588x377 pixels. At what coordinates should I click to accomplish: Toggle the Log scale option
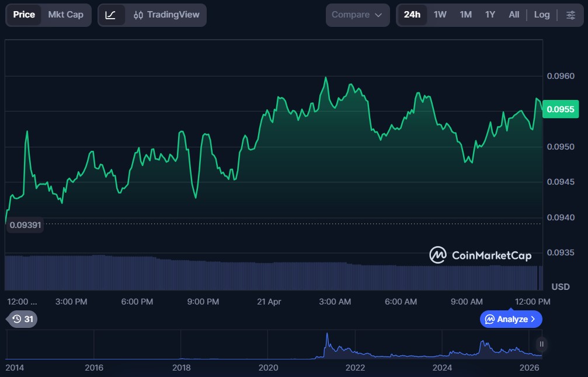click(x=541, y=15)
